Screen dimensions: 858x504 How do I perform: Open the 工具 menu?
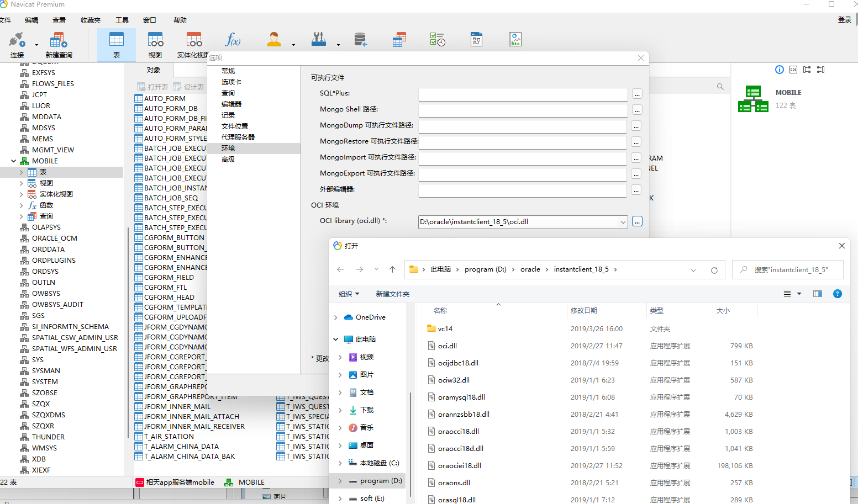[122, 20]
